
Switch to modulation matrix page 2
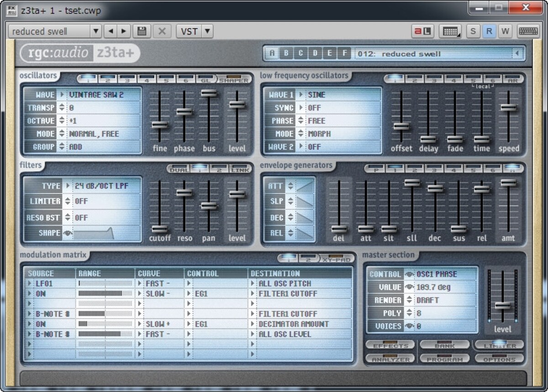308,259
